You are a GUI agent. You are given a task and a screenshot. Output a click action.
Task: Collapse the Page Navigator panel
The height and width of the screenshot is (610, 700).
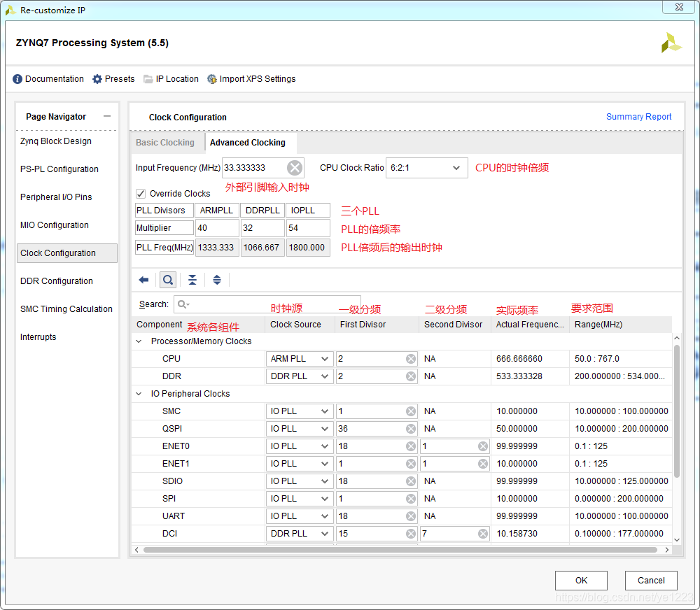click(107, 116)
